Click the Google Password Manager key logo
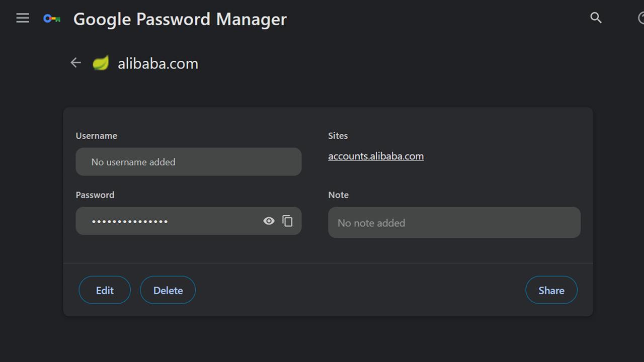The width and height of the screenshot is (644, 362). tap(52, 19)
